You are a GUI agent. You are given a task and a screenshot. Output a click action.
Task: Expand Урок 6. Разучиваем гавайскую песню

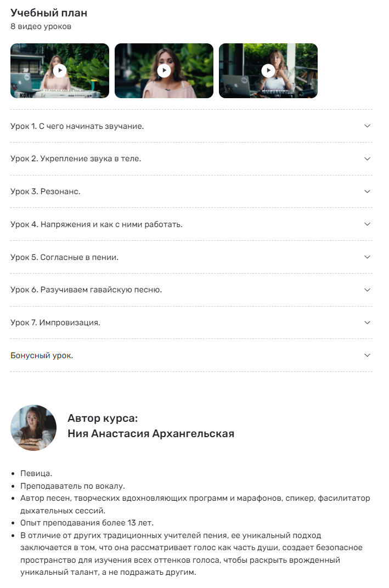367,291
